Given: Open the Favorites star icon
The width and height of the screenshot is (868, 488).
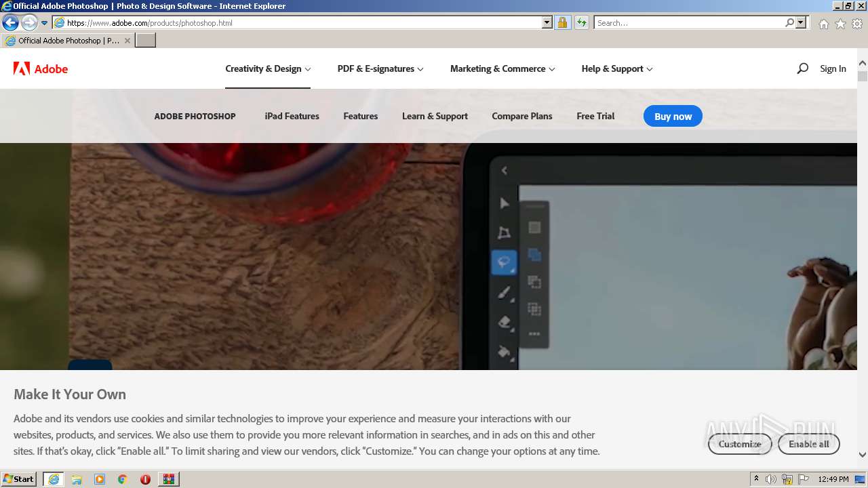Looking at the screenshot, I should (840, 24).
